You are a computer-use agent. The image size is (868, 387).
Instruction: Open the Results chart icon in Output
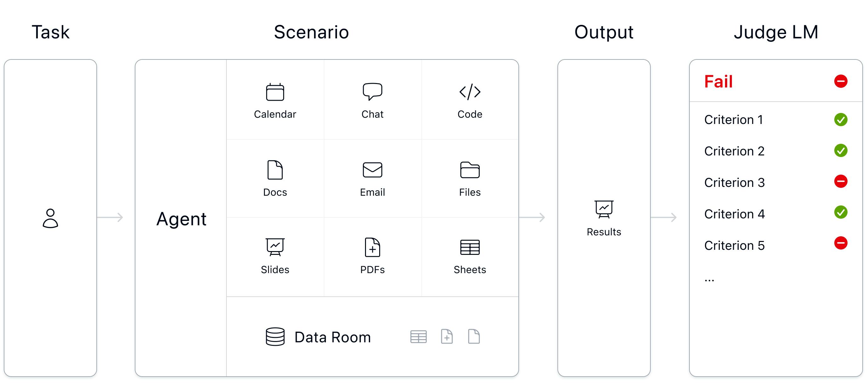pyautogui.click(x=604, y=209)
